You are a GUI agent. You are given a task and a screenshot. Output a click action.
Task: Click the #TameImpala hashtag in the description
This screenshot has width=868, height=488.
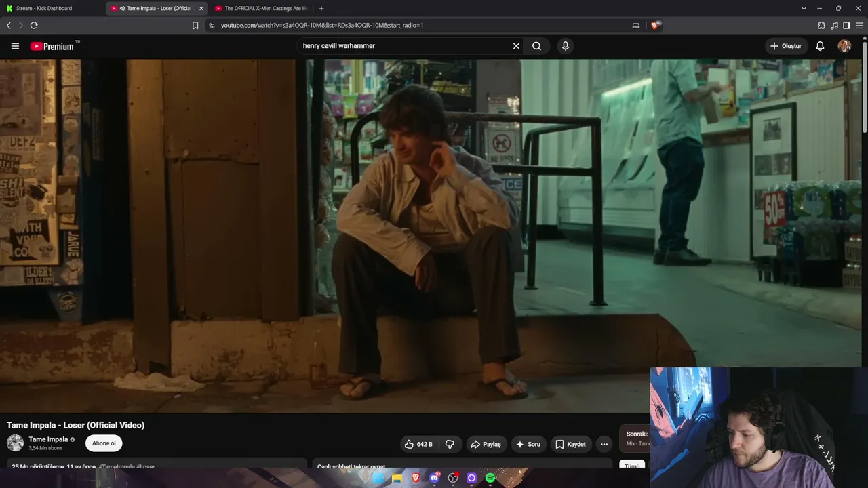tap(117, 466)
